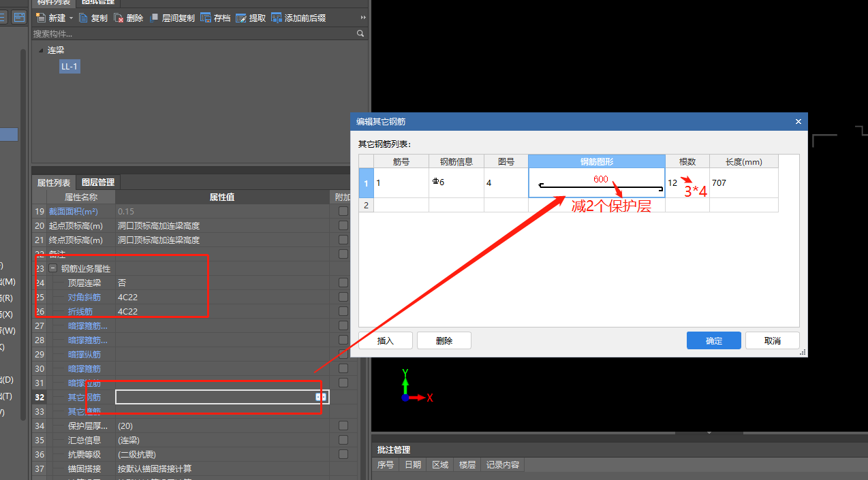868x480 pixels.
Task: Click the 复制 (Copy) toolbar icon
Action: [x=83, y=18]
